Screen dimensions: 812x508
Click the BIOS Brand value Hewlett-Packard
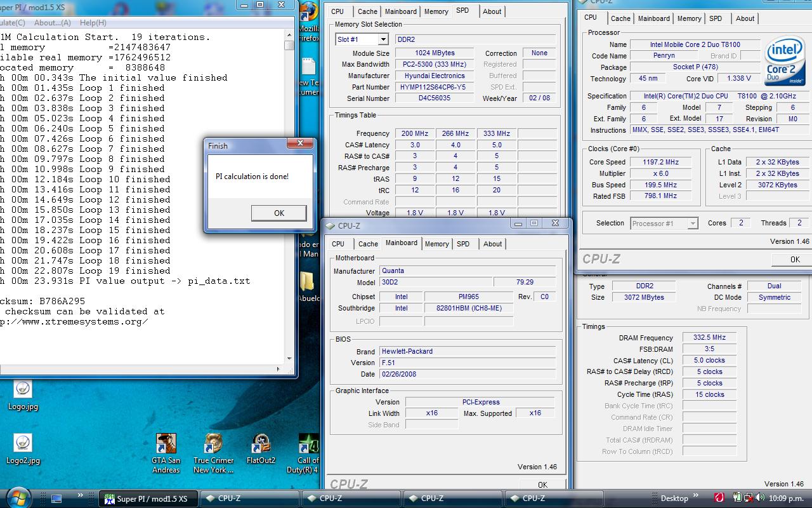[x=468, y=351]
